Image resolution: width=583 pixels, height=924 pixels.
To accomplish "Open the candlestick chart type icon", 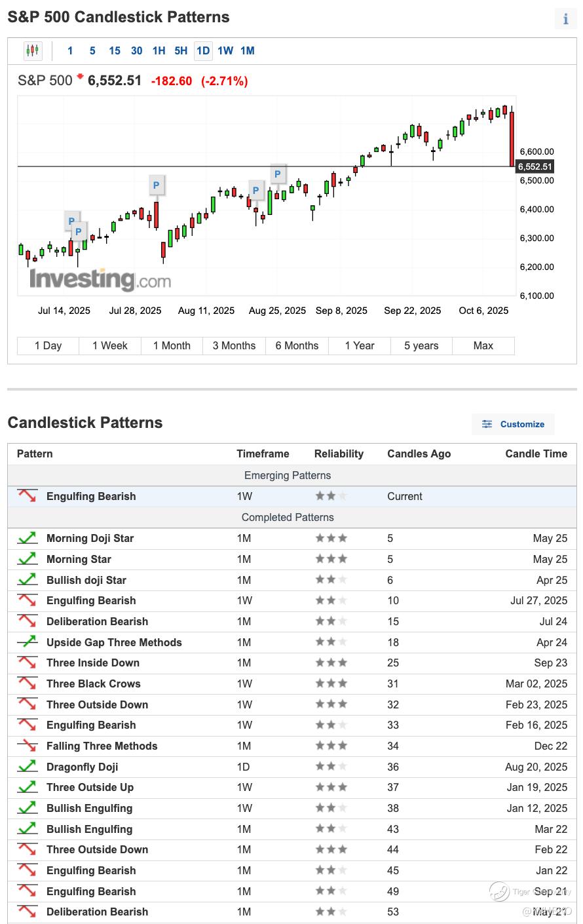I will [x=33, y=50].
